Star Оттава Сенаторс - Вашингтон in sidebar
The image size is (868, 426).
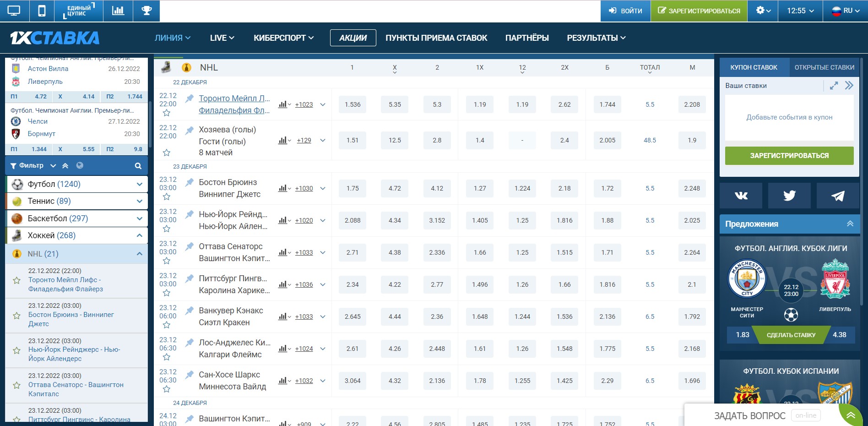point(17,385)
